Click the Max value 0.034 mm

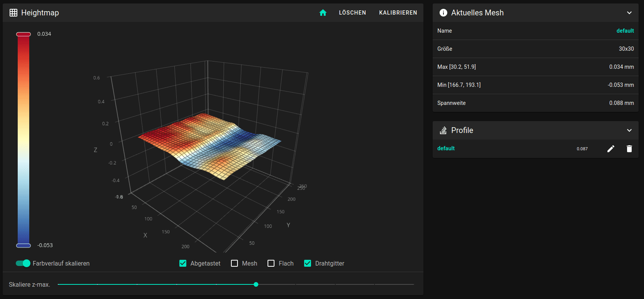coord(621,67)
